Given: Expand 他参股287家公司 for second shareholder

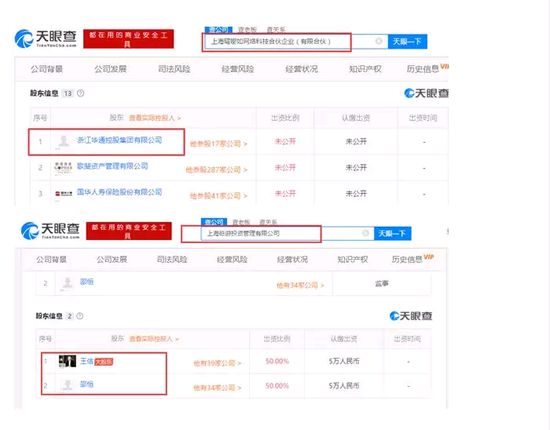Looking at the screenshot, I should pos(216,170).
